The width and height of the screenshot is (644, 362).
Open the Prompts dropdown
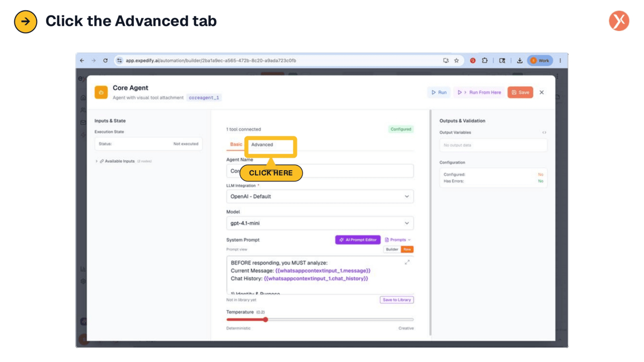pyautogui.click(x=398, y=240)
